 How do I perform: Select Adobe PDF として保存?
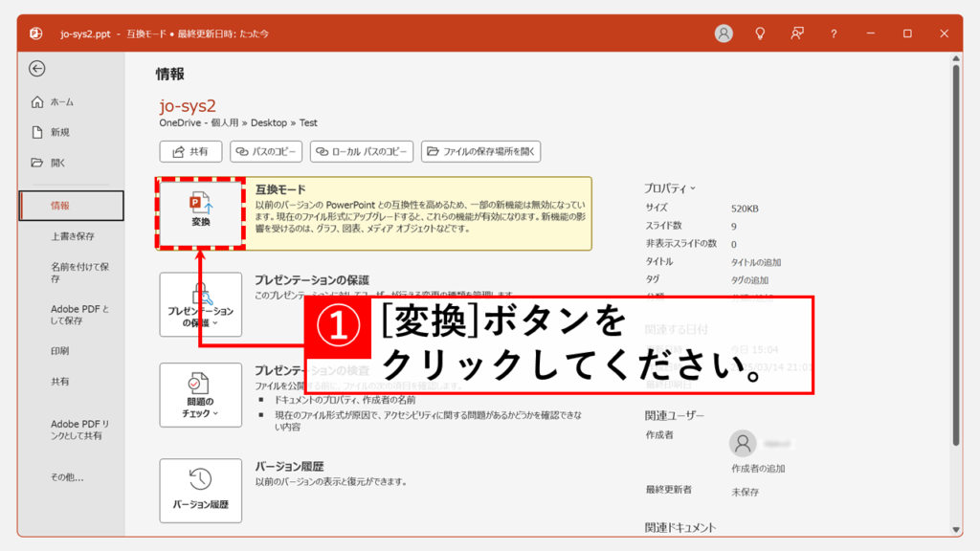[x=79, y=315]
